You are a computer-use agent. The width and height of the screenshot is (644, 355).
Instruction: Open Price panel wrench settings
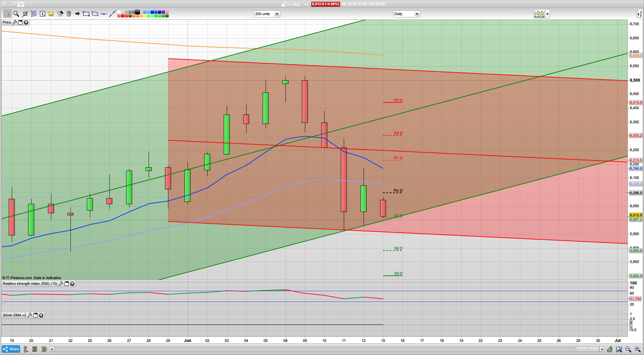click(14, 22)
